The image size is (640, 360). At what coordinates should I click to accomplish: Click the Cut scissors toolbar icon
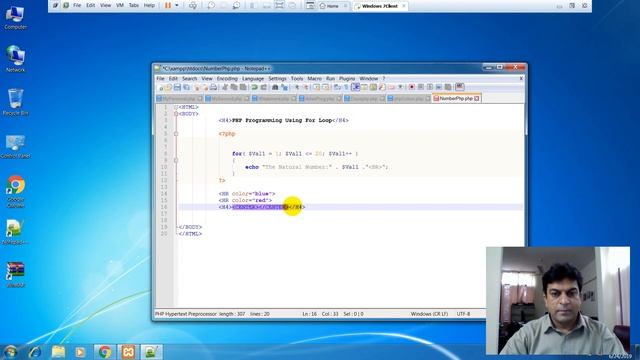224,87
